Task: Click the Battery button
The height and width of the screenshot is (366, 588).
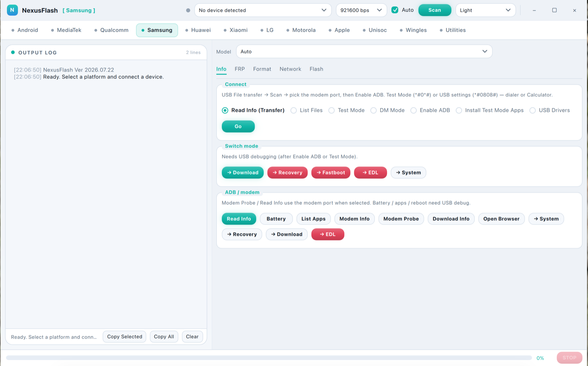Action: pyautogui.click(x=276, y=219)
